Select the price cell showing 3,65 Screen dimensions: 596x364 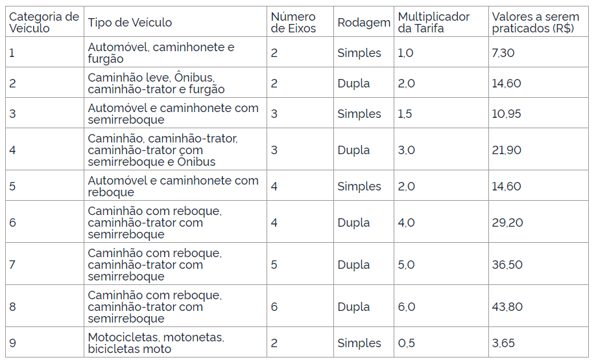pyautogui.click(x=503, y=343)
